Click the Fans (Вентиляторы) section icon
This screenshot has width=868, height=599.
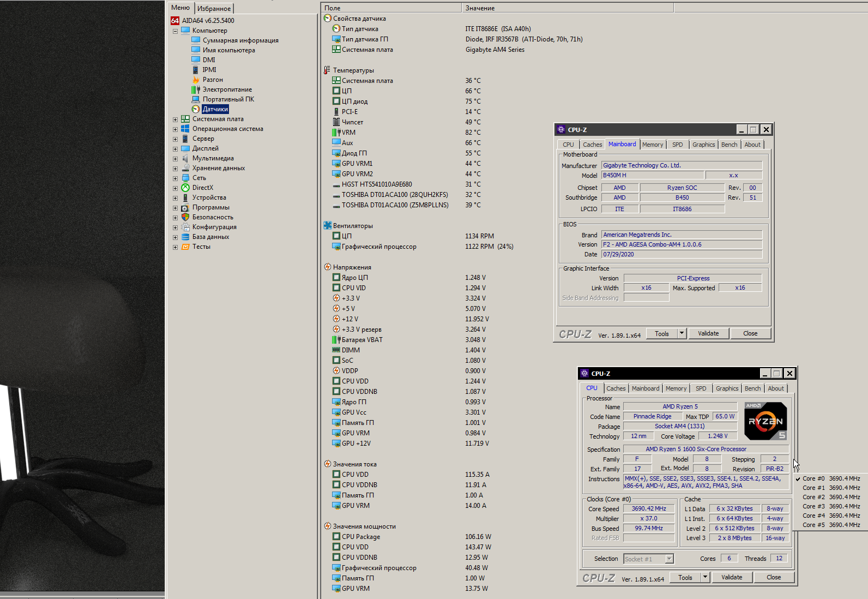point(328,226)
